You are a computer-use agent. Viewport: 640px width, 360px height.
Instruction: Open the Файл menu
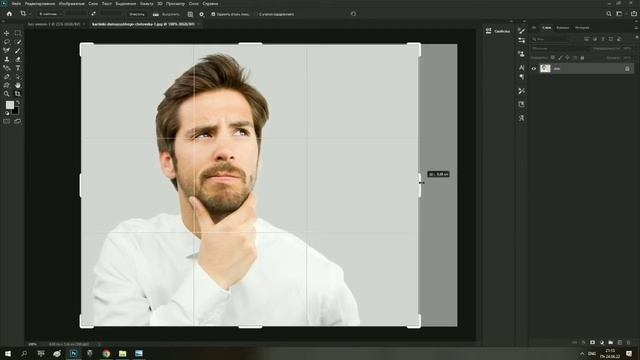tap(16, 4)
